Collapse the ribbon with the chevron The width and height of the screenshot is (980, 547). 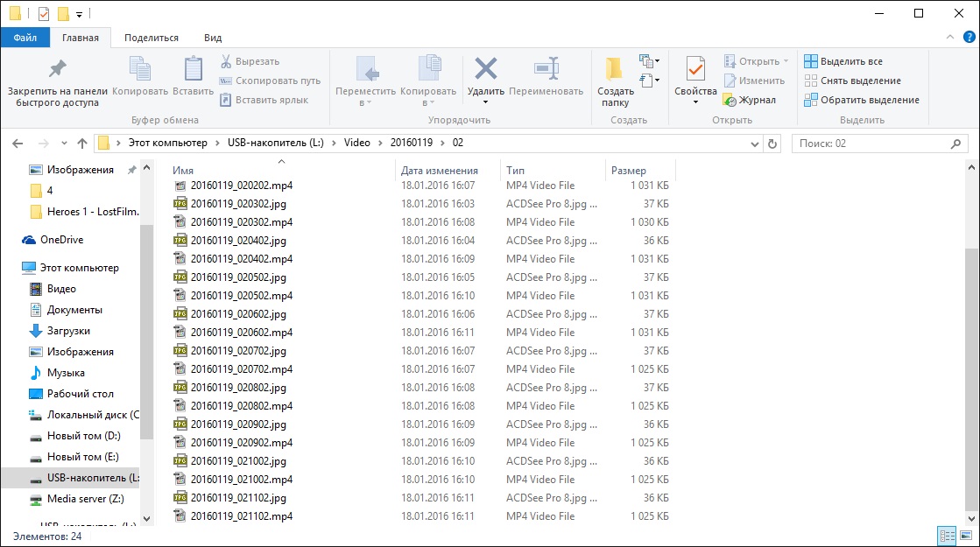click(x=951, y=38)
